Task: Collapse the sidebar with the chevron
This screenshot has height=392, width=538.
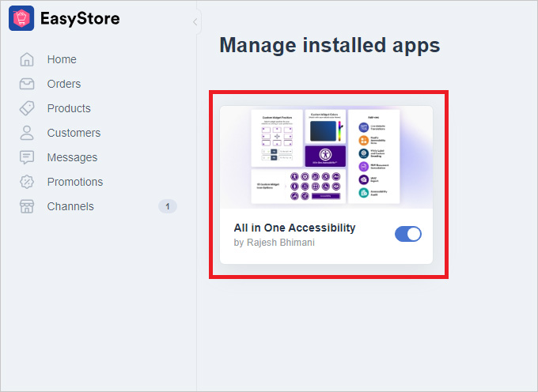Action: pos(195,22)
